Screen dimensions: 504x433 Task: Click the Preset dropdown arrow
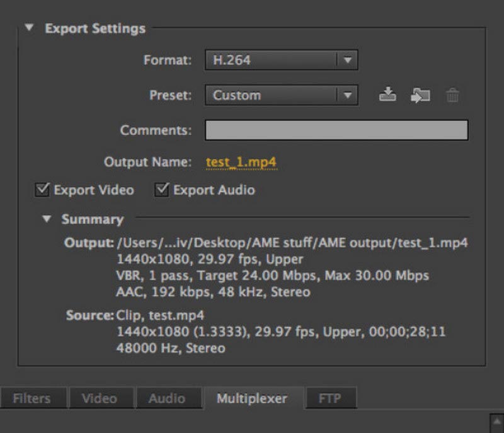[x=348, y=95]
